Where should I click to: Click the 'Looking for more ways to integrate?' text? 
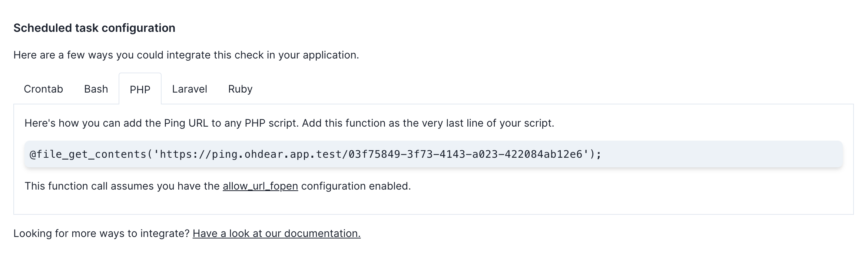pyautogui.click(x=102, y=233)
